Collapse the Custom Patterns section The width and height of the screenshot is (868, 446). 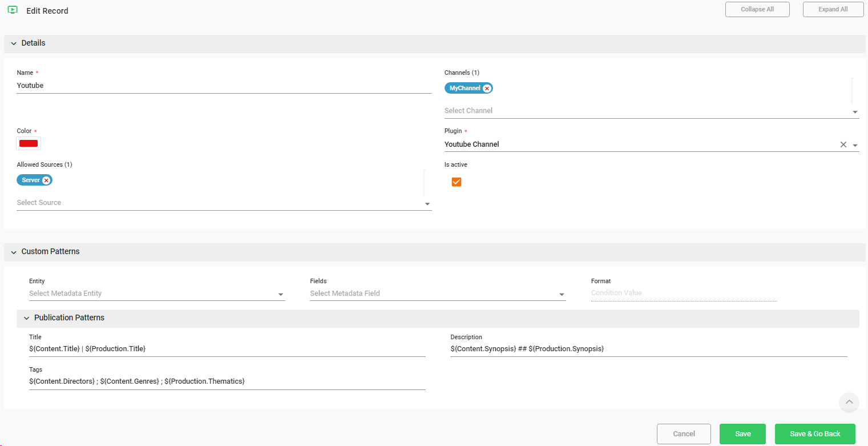pyautogui.click(x=14, y=252)
